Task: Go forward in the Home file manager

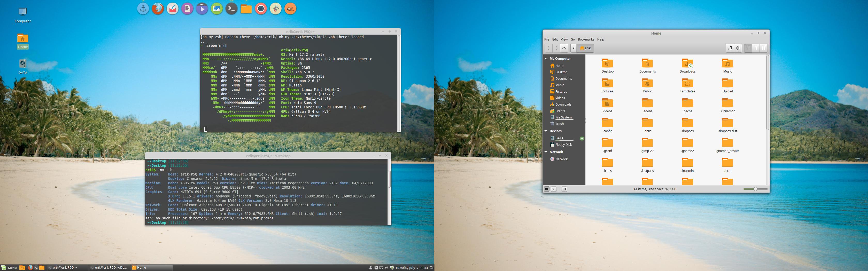Action: click(x=556, y=48)
